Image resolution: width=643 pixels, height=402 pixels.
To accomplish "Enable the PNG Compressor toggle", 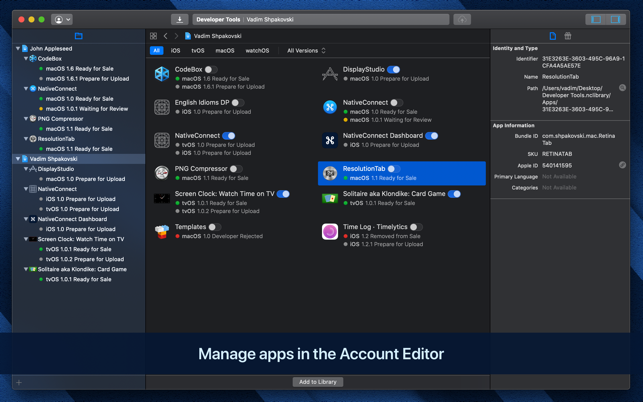I will [x=236, y=169].
